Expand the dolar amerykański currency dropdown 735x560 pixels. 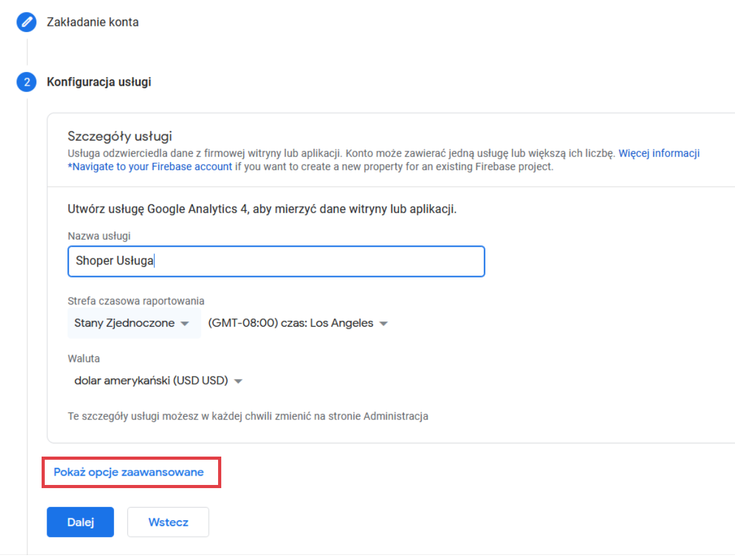158,380
